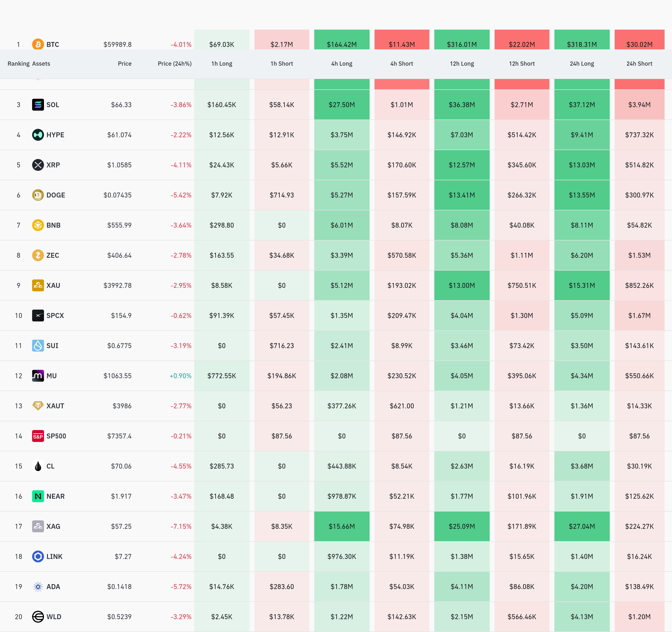This screenshot has width=672, height=632.
Task: Sort by the 1h Long column header
Action: click(x=222, y=63)
